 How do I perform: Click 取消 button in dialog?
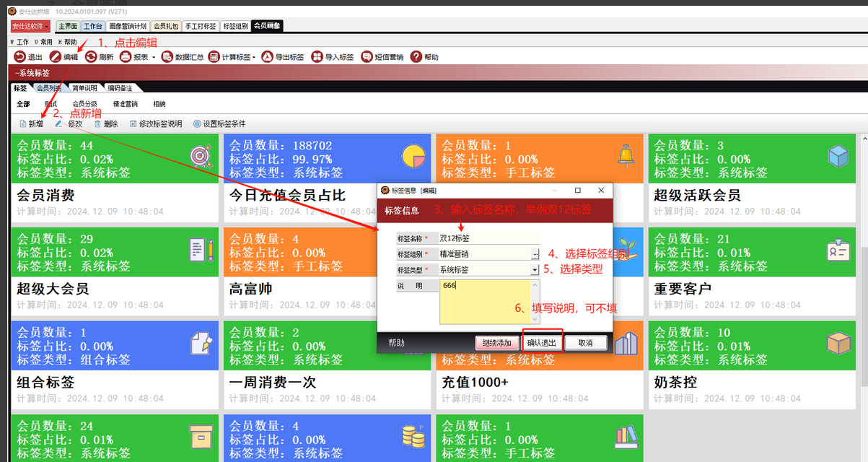pyautogui.click(x=585, y=343)
